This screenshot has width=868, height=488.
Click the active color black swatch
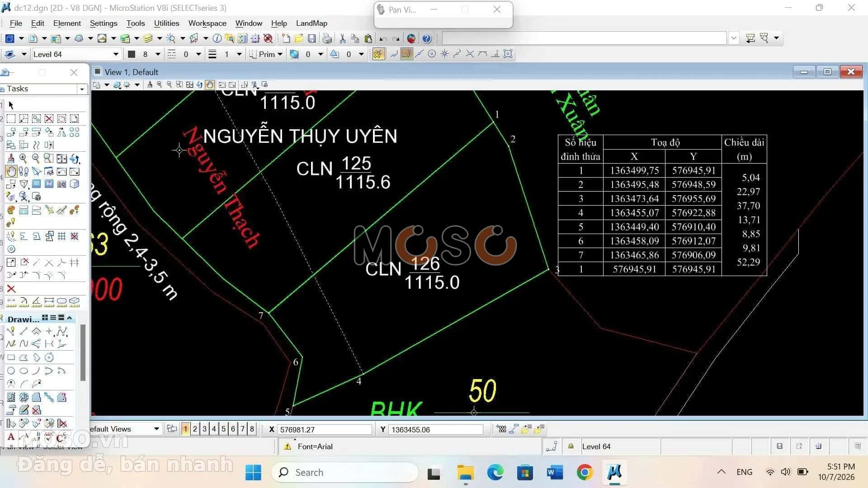point(132,54)
